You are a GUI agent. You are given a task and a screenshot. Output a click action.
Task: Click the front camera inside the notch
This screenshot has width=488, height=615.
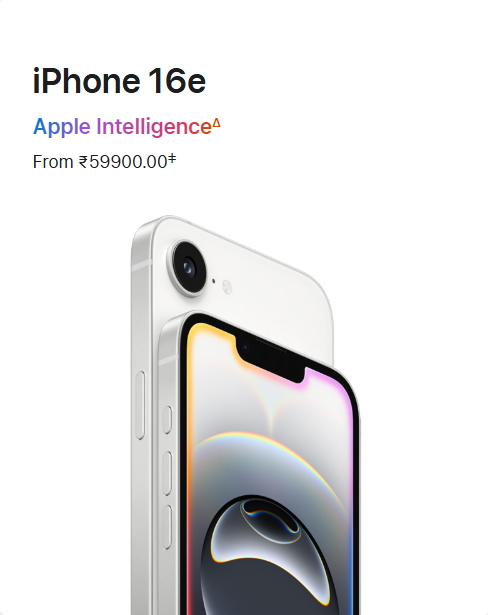245,347
